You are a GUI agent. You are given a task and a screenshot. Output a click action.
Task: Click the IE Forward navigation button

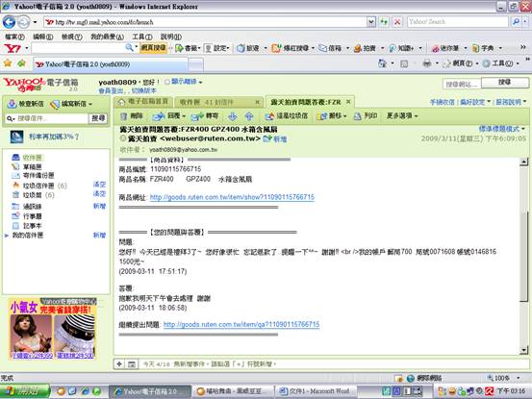tap(23, 22)
